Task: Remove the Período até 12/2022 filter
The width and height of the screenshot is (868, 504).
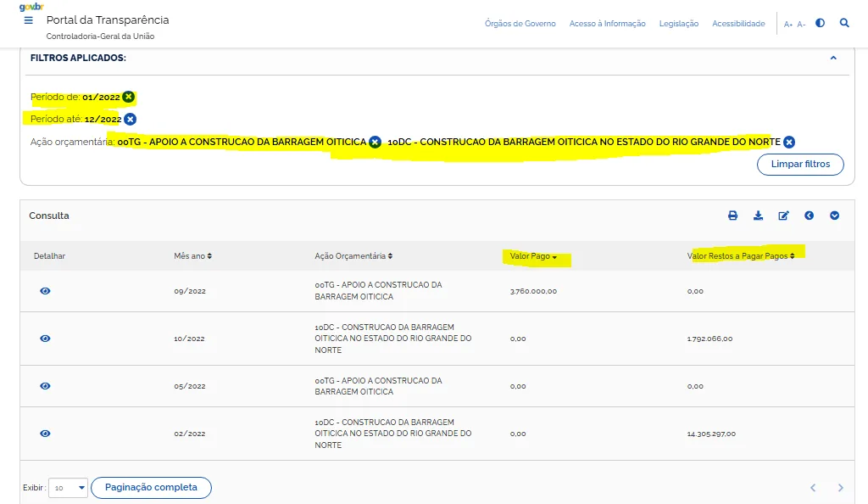Action: 130,119
